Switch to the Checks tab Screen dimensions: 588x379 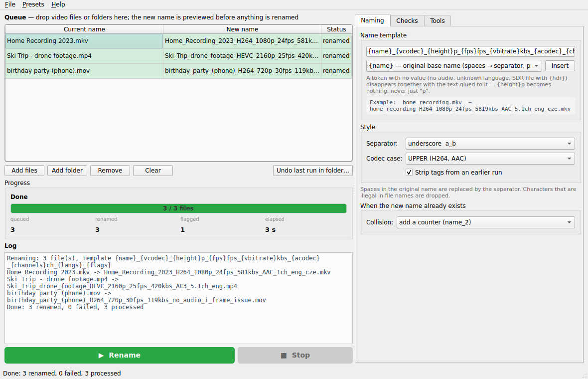point(407,20)
